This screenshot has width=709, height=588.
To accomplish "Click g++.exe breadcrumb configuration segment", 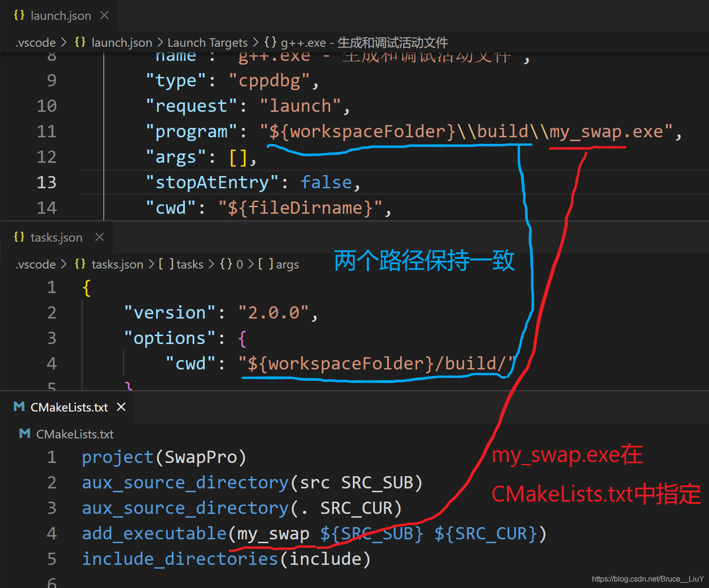I will (x=364, y=42).
